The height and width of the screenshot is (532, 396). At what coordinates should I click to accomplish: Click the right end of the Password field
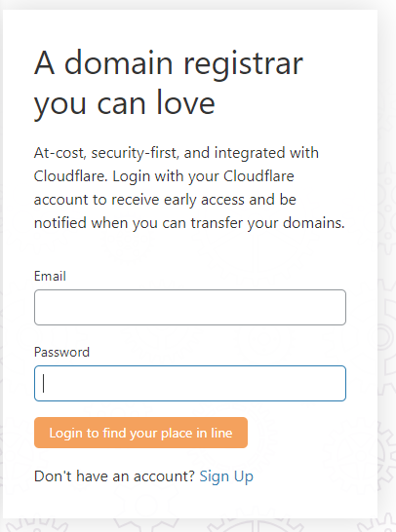coord(337,383)
